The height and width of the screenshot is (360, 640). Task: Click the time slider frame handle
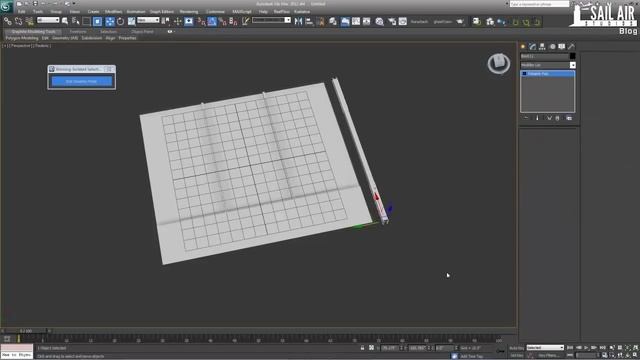[x=25, y=331]
